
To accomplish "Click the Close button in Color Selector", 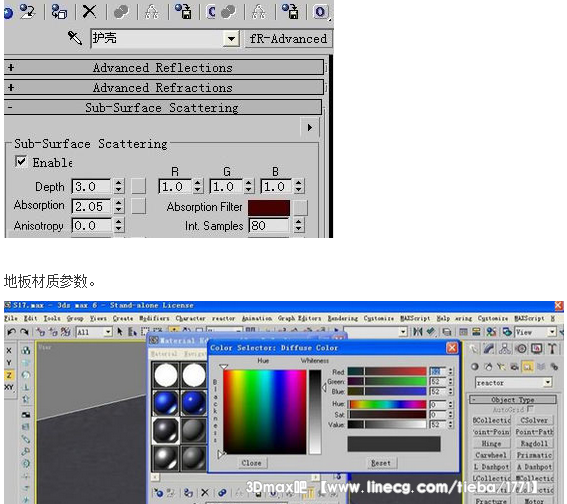I will coord(251,463).
